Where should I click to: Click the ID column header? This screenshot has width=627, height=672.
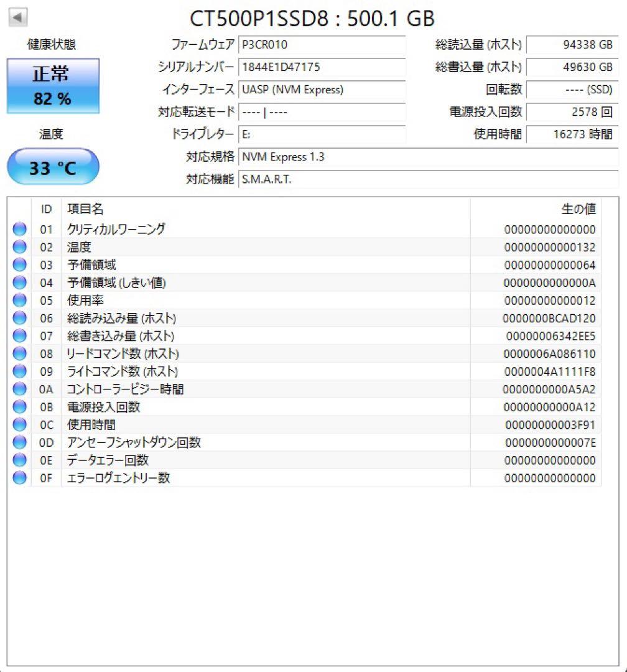pos(46,209)
